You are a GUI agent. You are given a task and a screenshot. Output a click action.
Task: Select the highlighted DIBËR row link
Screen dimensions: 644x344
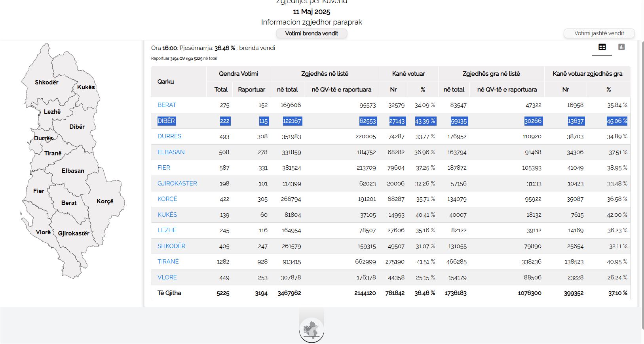tap(166, 121)
